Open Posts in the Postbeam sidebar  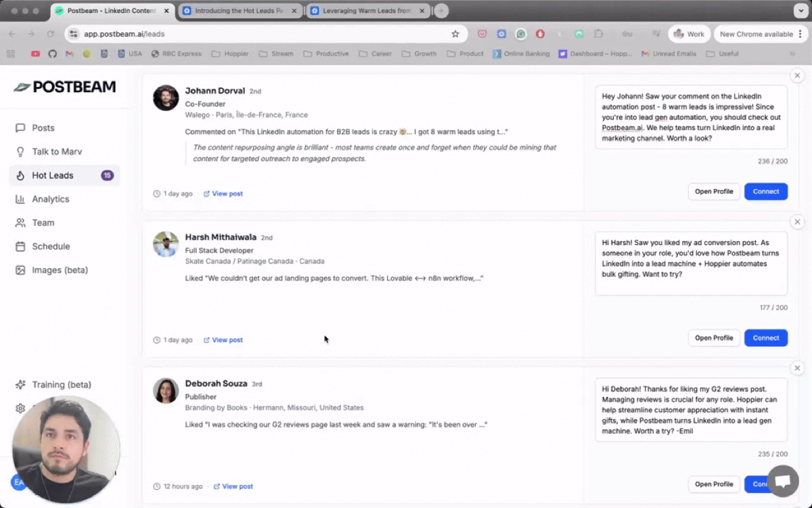coord(43,128)
